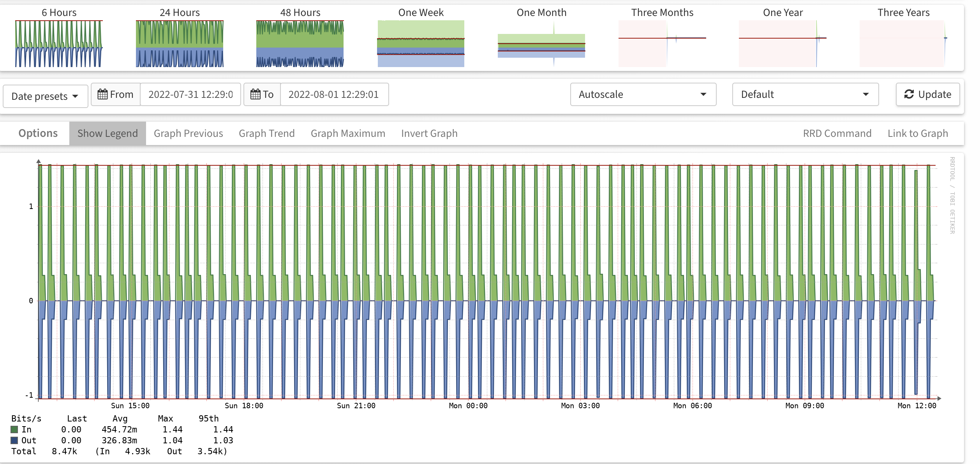
Task: Enable the Graph Maximum option
Action: pyautogui.click(x=347, y=133)
